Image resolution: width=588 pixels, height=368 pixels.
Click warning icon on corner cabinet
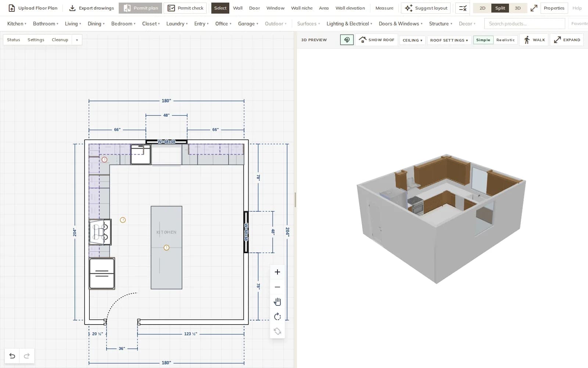tap(104, 160)
